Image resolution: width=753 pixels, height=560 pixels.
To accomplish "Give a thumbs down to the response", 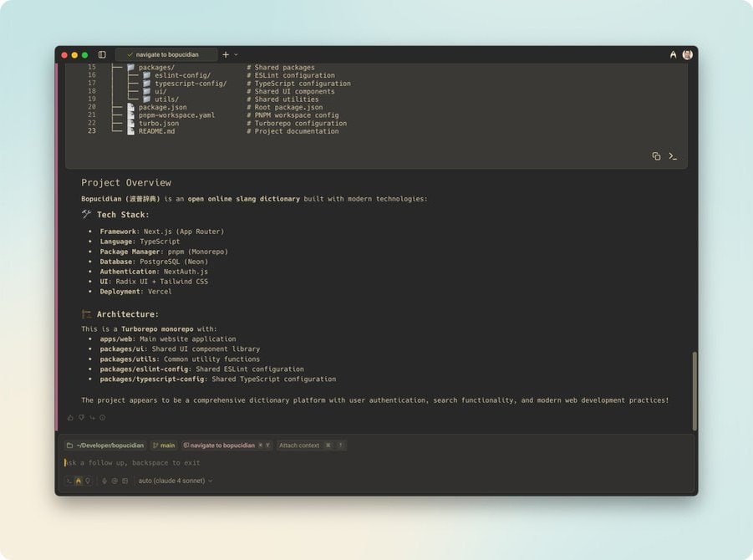I will pos(81,417).
